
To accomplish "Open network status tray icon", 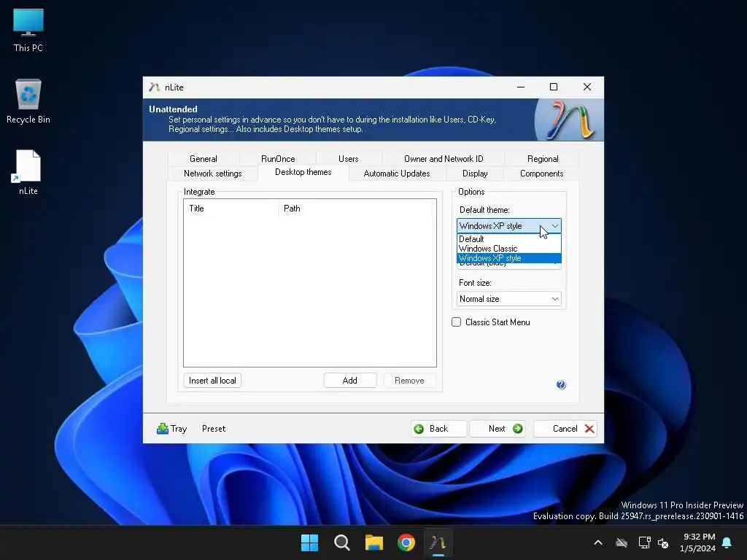I will coord(644,542).
